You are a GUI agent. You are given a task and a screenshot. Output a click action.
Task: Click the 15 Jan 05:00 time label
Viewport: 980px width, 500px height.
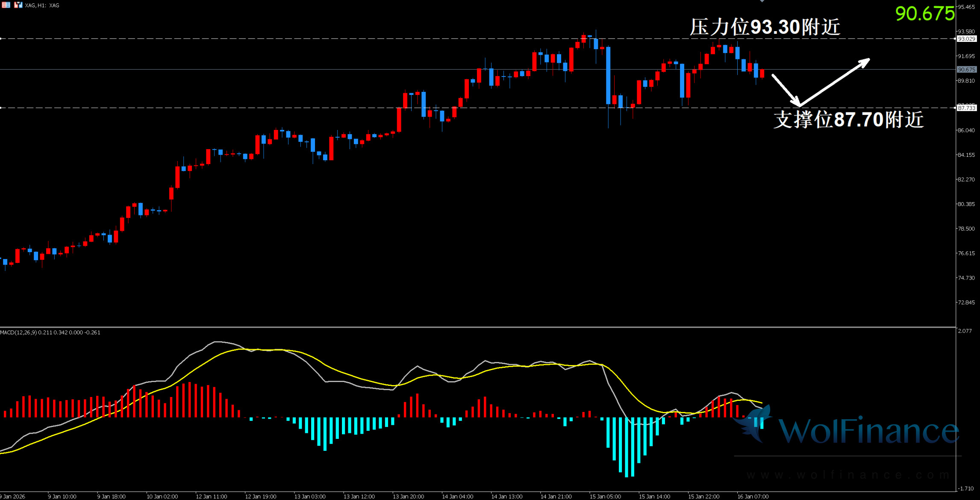[x=605, y=497]
